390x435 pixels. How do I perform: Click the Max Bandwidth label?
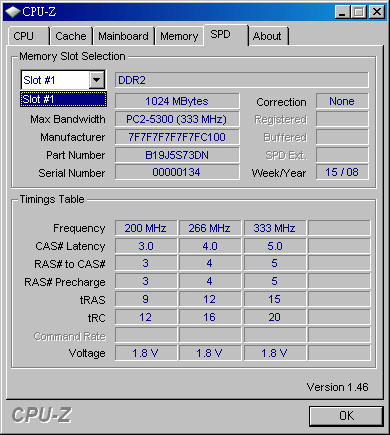click(x=68, y=119)
